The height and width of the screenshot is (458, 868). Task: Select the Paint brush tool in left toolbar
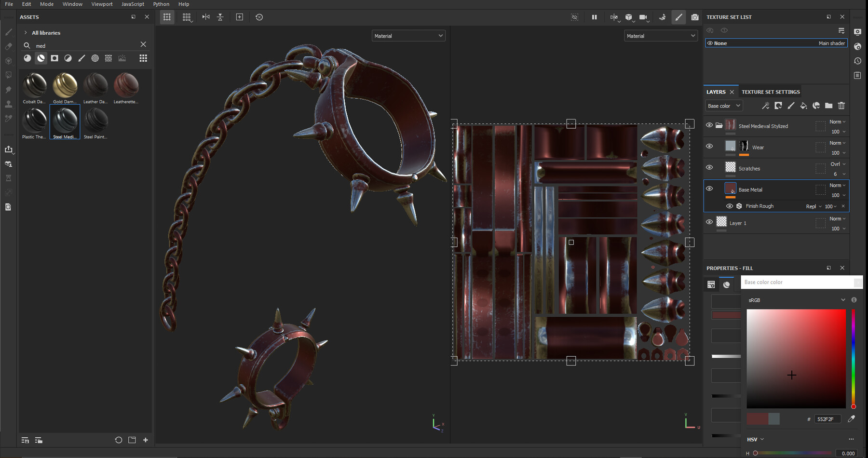pyautogui.click(x=9, y=32)
